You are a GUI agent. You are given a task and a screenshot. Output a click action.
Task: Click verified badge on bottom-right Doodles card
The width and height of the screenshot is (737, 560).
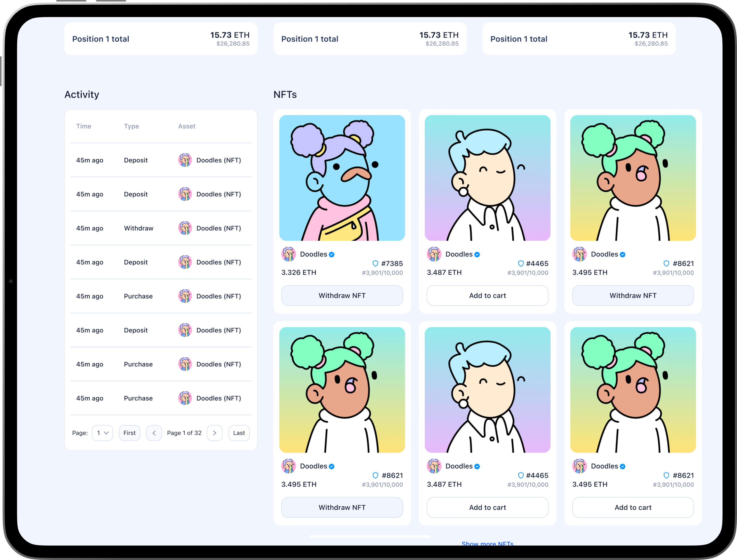coord(623,467)
